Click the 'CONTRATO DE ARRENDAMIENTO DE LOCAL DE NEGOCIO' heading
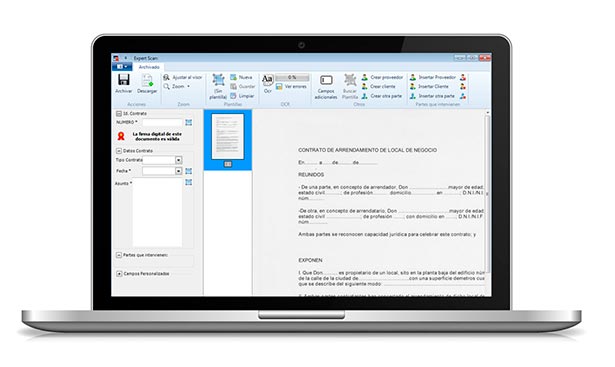 pyautogui.click(x=368, y=150)
